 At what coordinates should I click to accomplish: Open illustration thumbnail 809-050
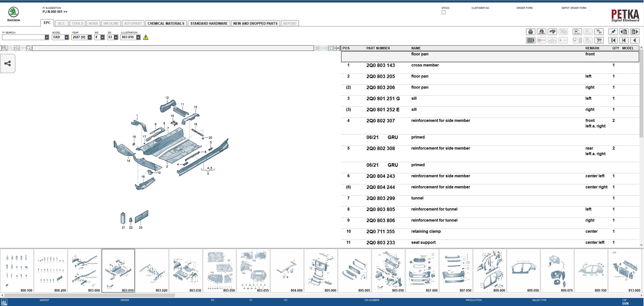pyautogui.click(x=524, y=271)
